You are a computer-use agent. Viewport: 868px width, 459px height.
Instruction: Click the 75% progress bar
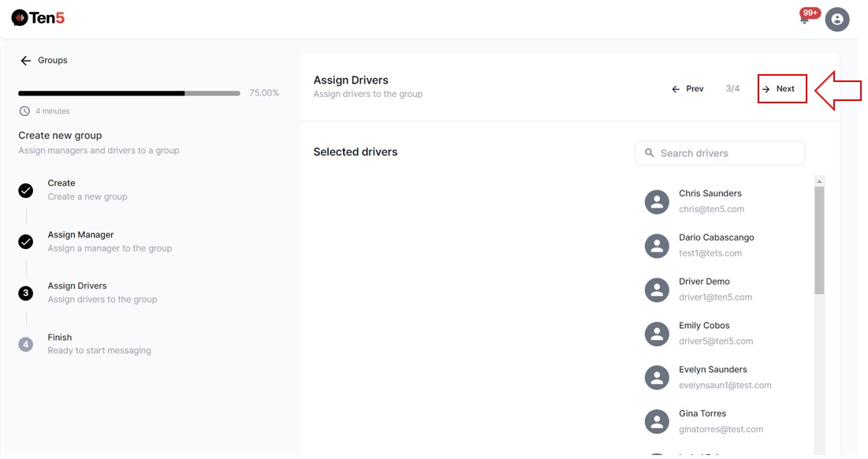129,93
